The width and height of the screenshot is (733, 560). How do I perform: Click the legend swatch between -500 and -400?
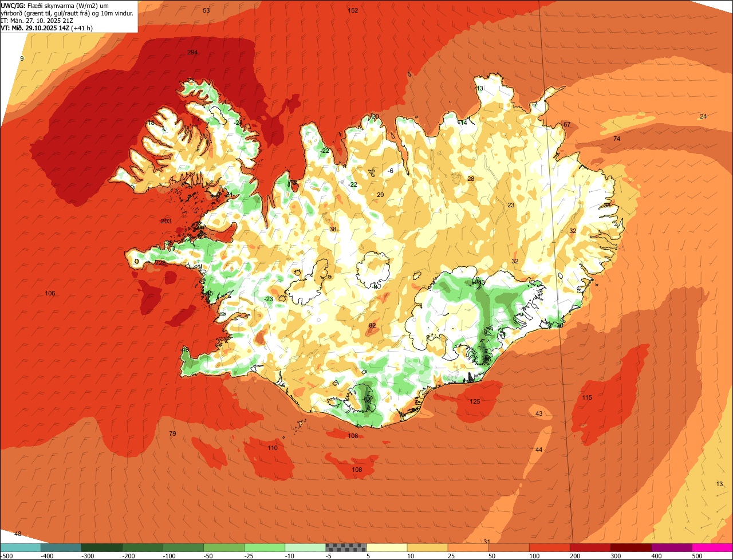click(20, 547)
